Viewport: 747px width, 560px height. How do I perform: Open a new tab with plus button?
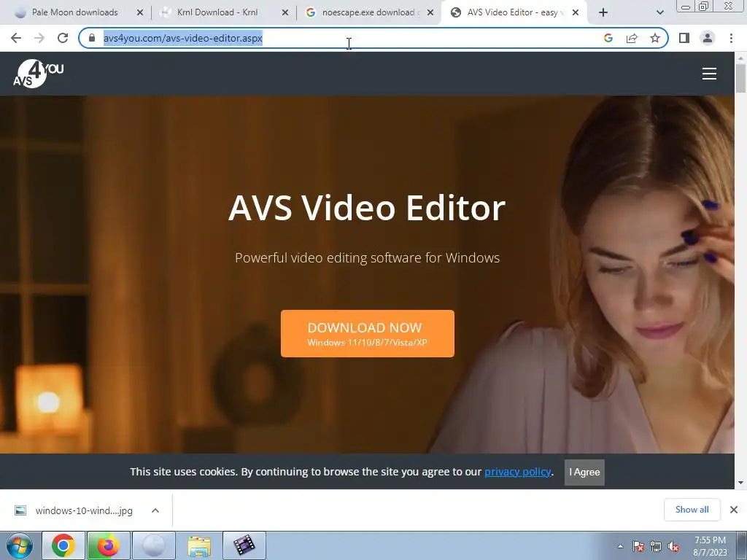(x=603, y=13)
